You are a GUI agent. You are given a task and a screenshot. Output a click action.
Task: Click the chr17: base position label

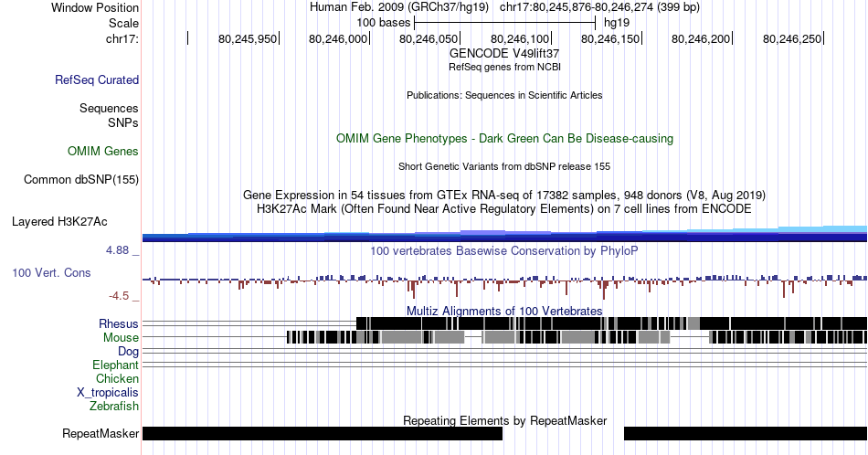pos(122,38)
